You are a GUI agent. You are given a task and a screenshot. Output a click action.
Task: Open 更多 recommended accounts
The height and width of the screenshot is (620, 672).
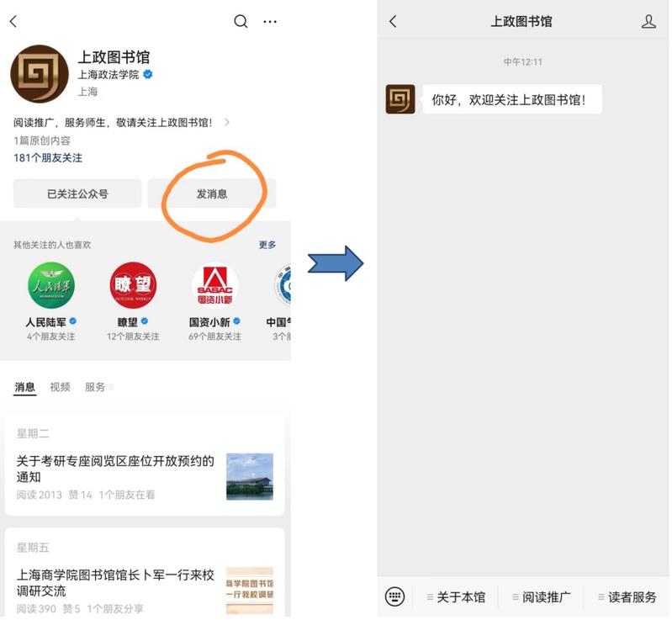coord(267,245)
